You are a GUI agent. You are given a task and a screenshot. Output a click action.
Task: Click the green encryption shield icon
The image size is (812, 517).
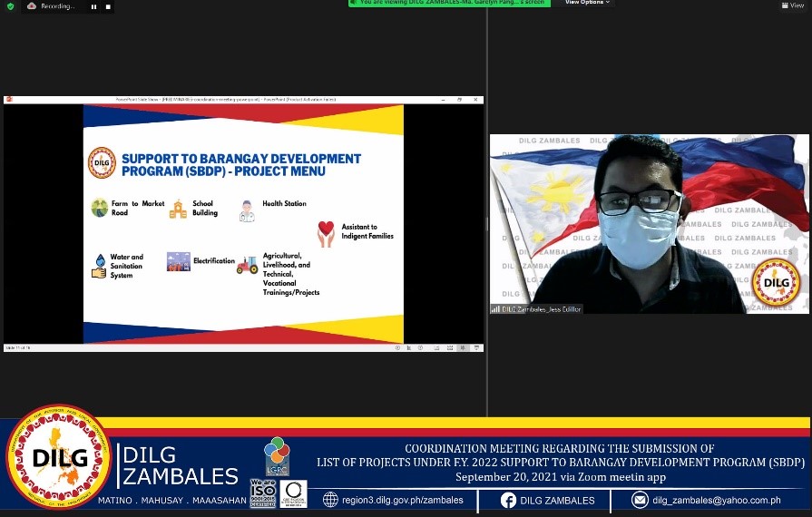coord(10,6)
